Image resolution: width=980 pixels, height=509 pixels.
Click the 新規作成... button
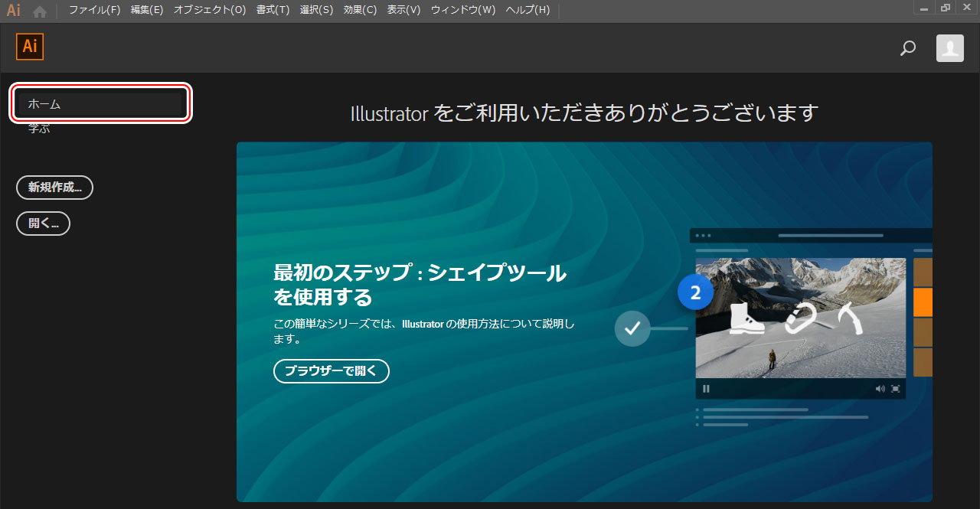54,188
